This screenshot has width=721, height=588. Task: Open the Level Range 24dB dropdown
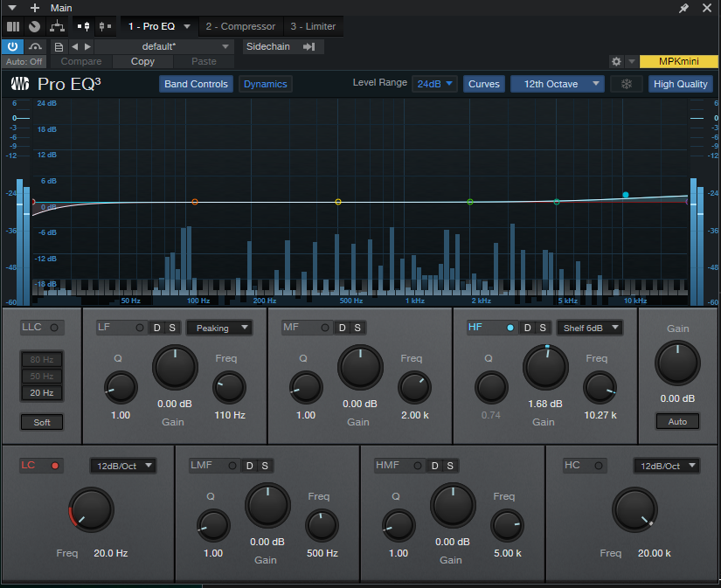pos(434,84)
